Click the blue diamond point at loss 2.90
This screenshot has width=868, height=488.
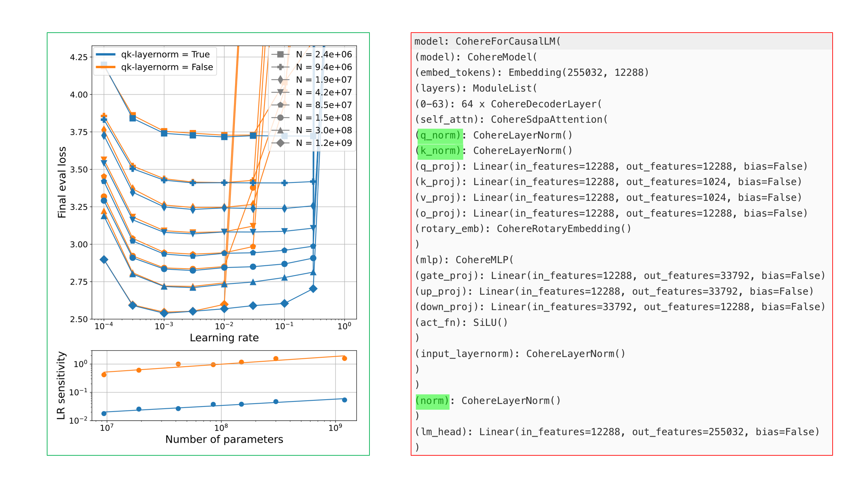click(x=104, y=260)
